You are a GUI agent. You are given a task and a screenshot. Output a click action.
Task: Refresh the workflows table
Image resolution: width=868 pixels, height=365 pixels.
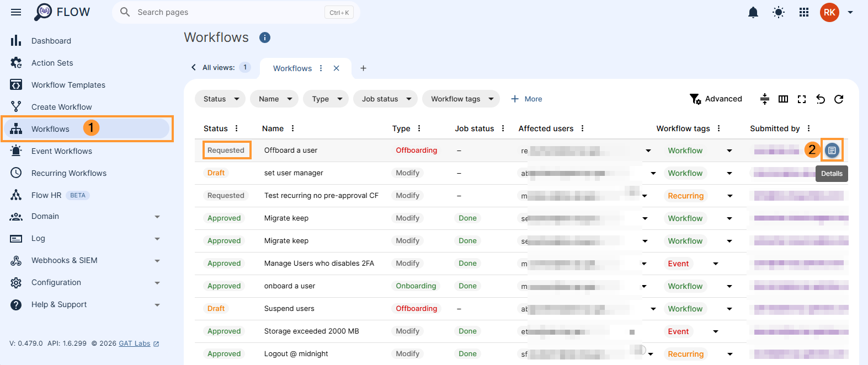point(839,99)
